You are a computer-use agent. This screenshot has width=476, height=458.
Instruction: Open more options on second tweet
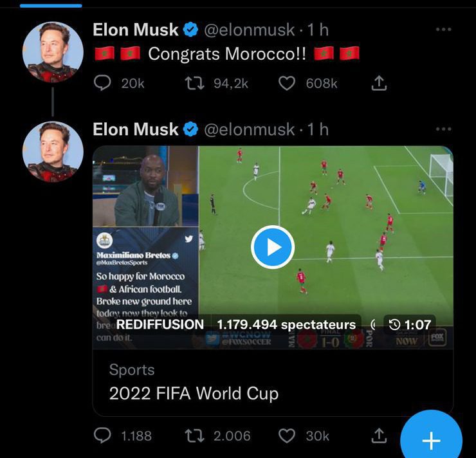[443, 129]
